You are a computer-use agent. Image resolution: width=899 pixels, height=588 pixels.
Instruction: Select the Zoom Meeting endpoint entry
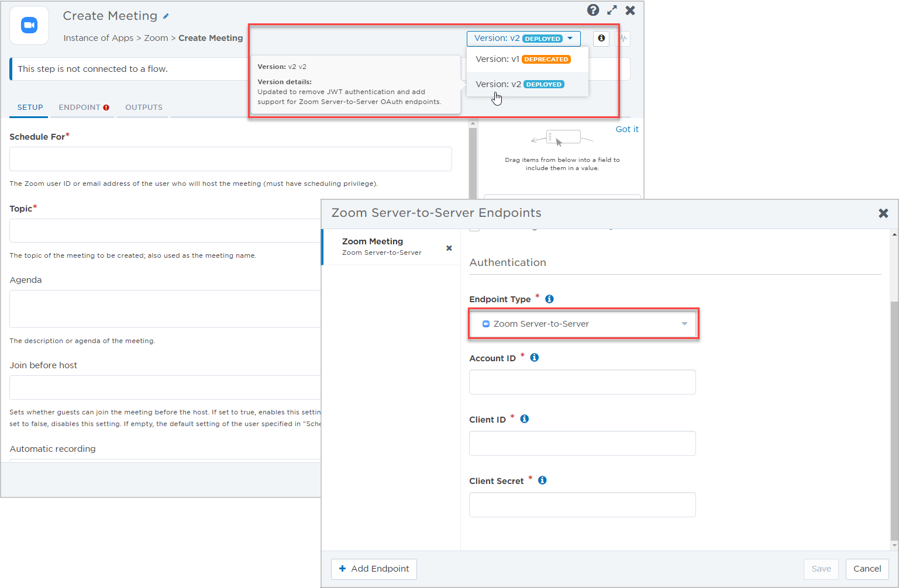click(x=391, y=247)
